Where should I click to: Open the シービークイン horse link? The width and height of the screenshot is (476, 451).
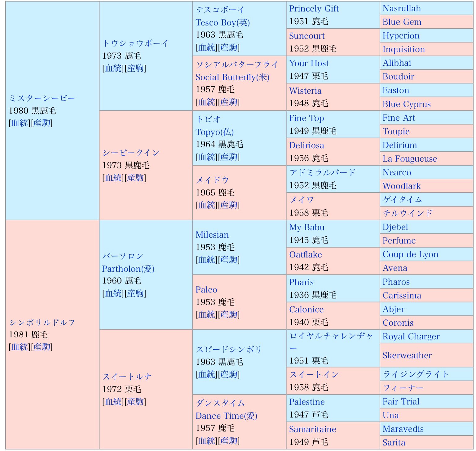(x=131, y=153)
